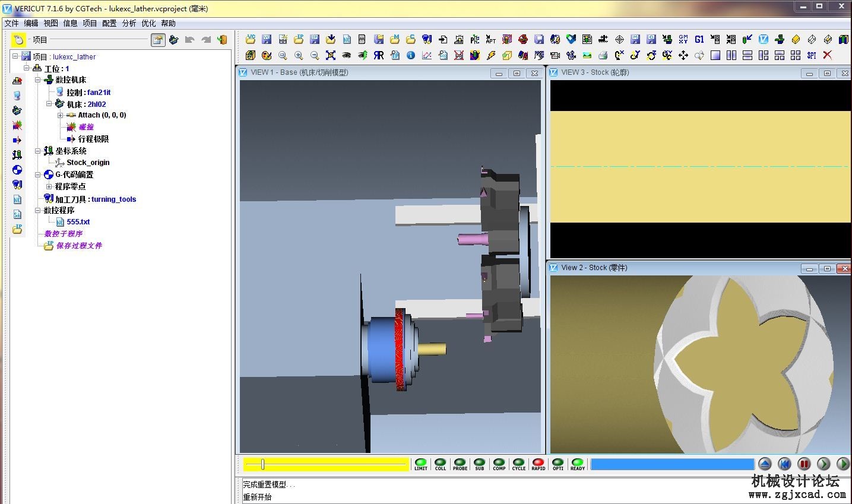Click the printer icon
Image resolution: width=852 pixels, height=504 pixels.
pyautogui.click(x=603, y=55)
